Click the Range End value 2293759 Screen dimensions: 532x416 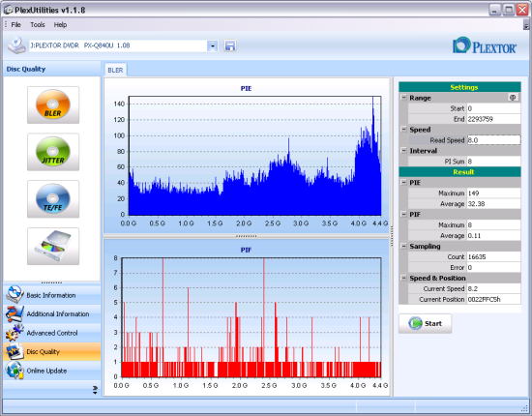tap(493, 119)
